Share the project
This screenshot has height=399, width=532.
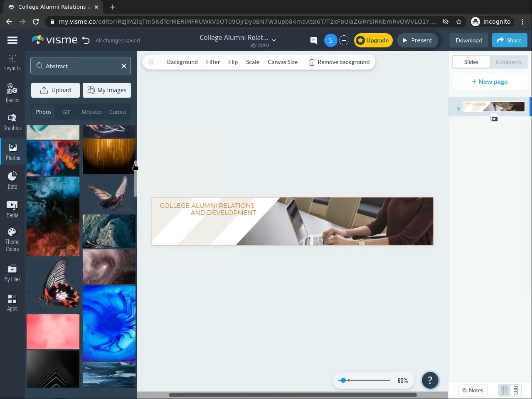[510, 40]
